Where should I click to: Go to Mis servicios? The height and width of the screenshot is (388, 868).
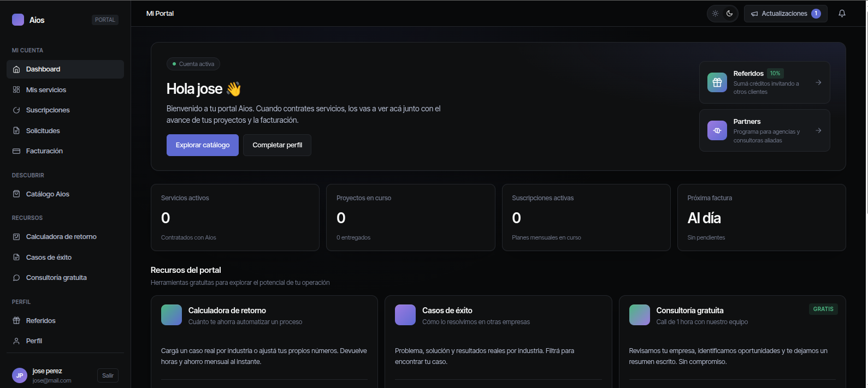pyautogui.click(x=65, y=89)
